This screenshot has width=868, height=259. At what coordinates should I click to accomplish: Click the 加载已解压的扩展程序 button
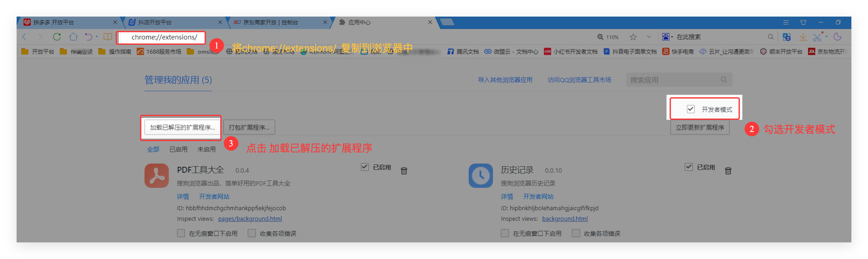point(182,128)
